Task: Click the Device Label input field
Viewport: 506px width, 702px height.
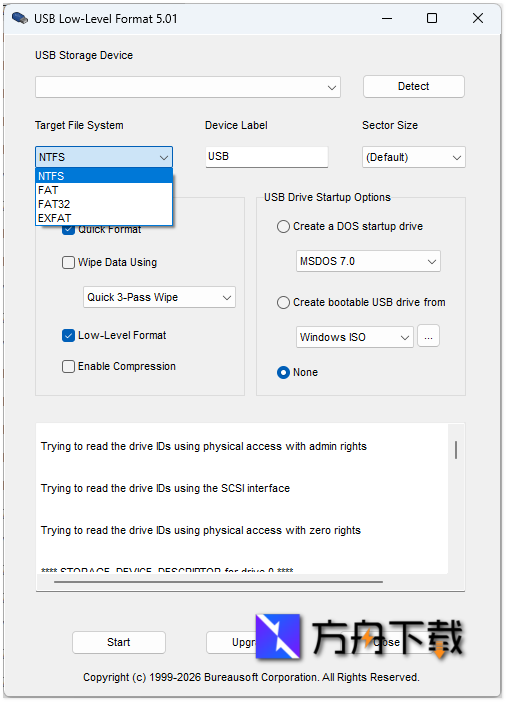Action: coord(266,157)
